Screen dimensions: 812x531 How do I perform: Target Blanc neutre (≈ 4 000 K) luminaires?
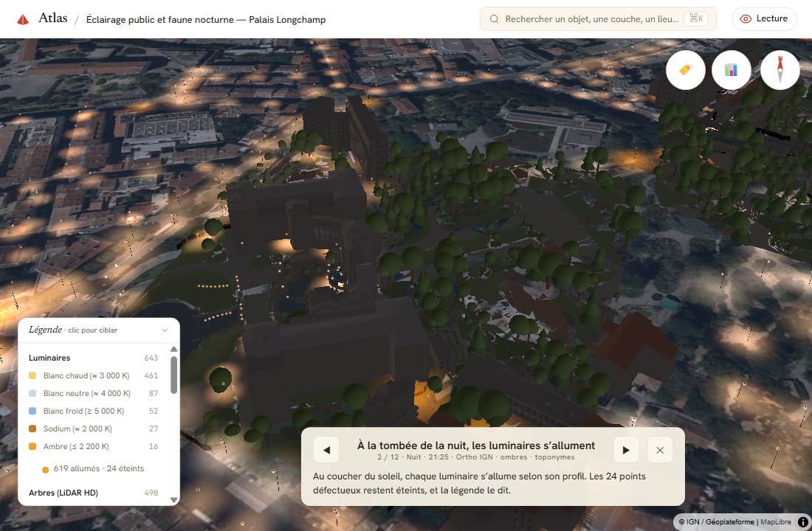pos(93,393)
